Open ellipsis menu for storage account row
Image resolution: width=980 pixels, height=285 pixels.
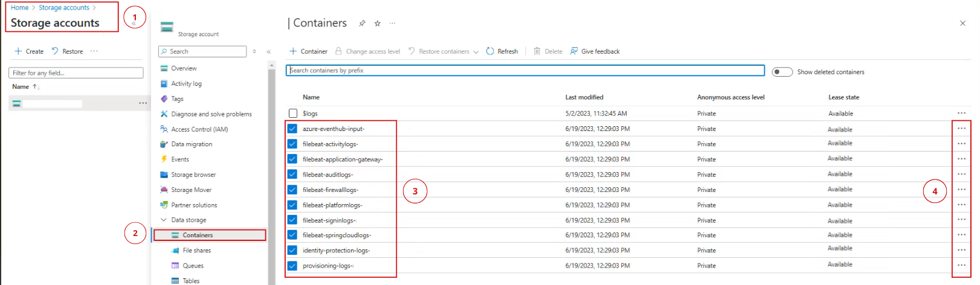(x=143, y=103)
